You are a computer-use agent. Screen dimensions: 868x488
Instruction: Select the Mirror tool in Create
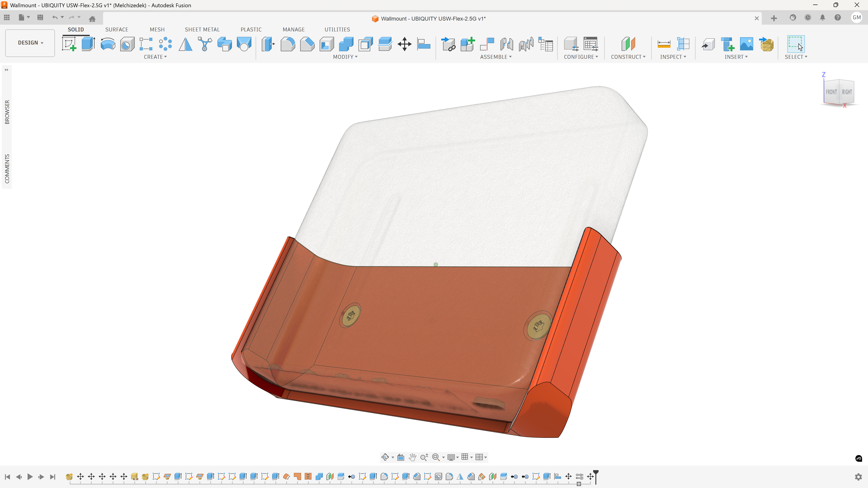[x=185, y=44]
